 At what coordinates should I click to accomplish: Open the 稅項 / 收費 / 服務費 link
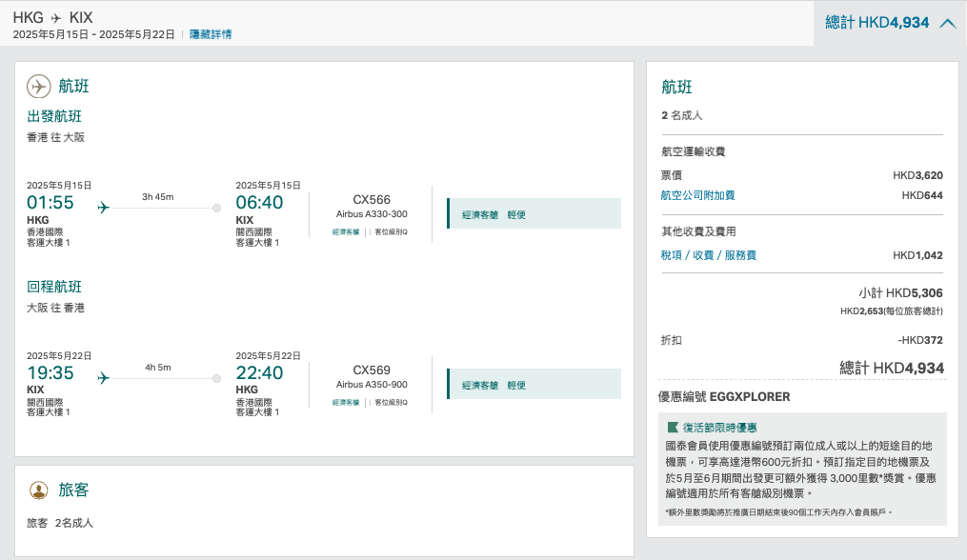709,255
